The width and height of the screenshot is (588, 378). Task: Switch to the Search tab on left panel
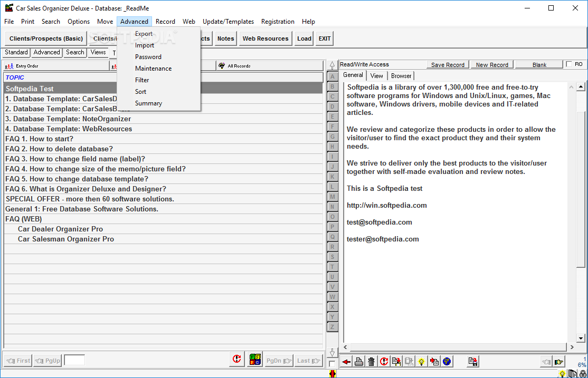[75, 52]
